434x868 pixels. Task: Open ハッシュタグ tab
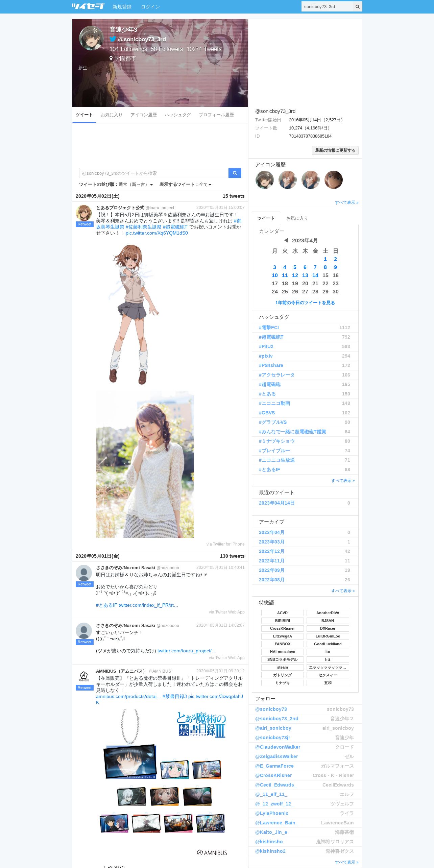(178, 115)
